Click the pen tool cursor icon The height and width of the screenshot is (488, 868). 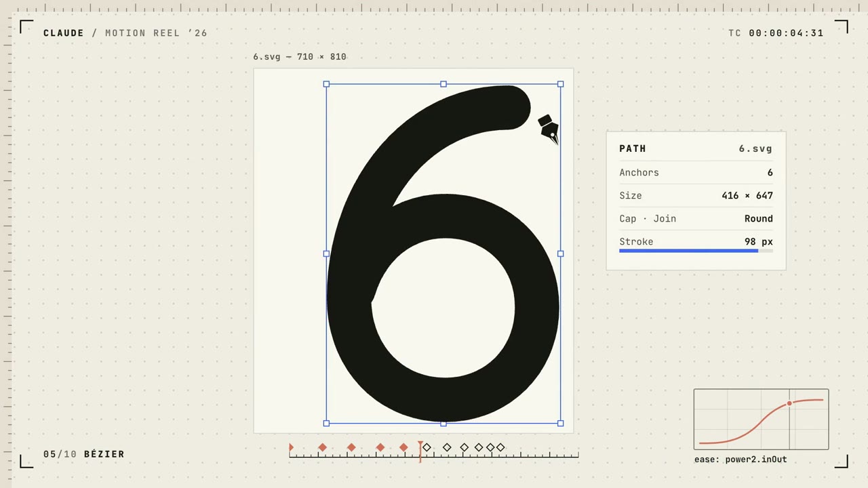point(549,129)
